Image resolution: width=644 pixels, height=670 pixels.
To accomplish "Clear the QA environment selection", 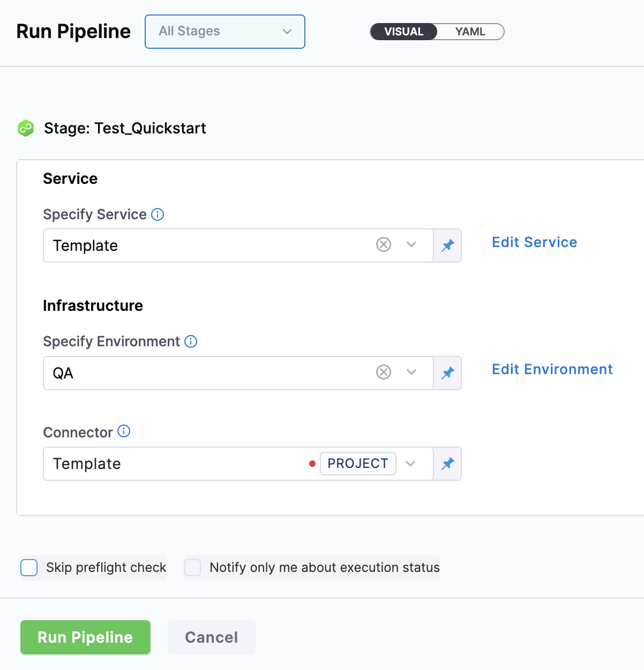I will pos(384,372).
